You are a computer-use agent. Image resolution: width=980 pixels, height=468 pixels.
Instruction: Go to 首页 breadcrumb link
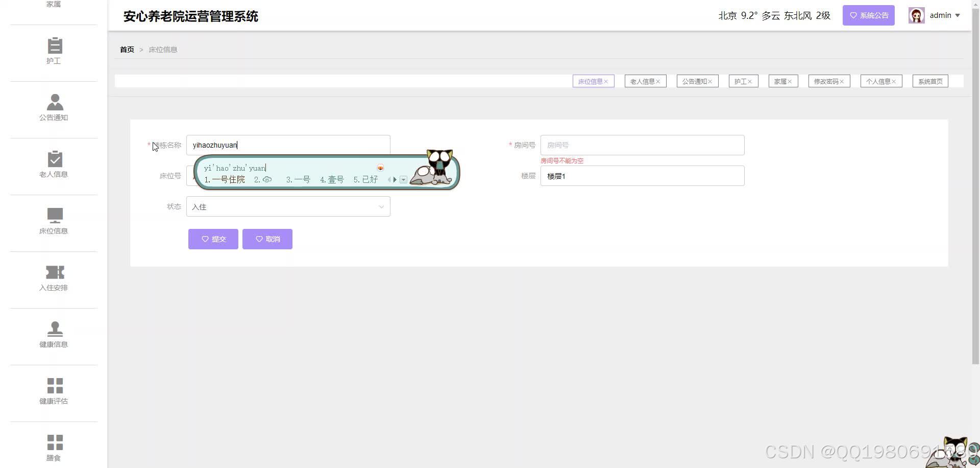pos(127,50)
